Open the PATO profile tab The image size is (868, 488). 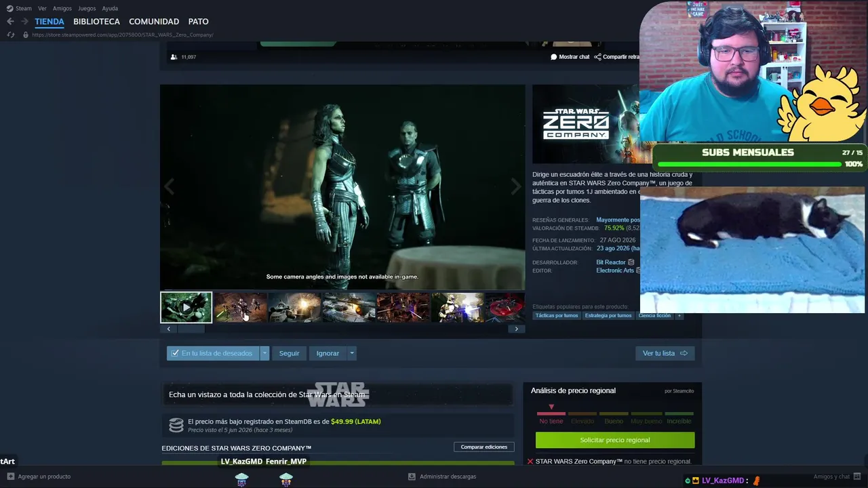[199, 22]
